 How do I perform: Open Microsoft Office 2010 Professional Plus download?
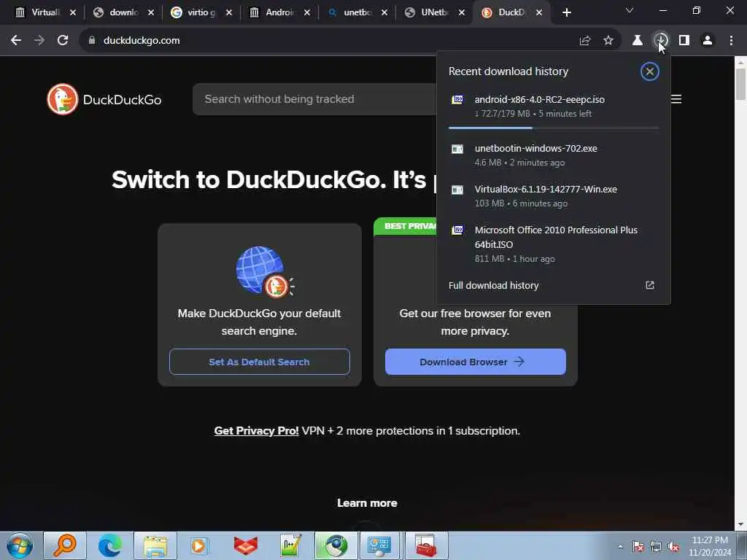tap(553, 244)
